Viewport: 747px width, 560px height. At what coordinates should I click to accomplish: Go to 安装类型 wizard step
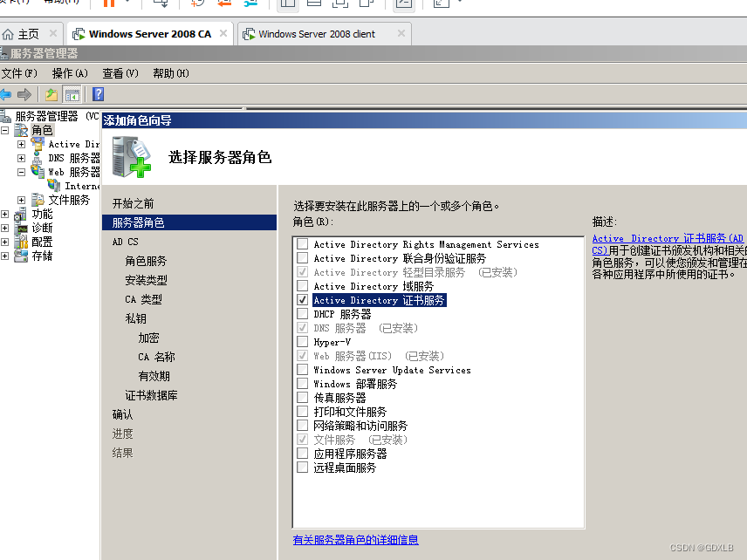point(146,280)
